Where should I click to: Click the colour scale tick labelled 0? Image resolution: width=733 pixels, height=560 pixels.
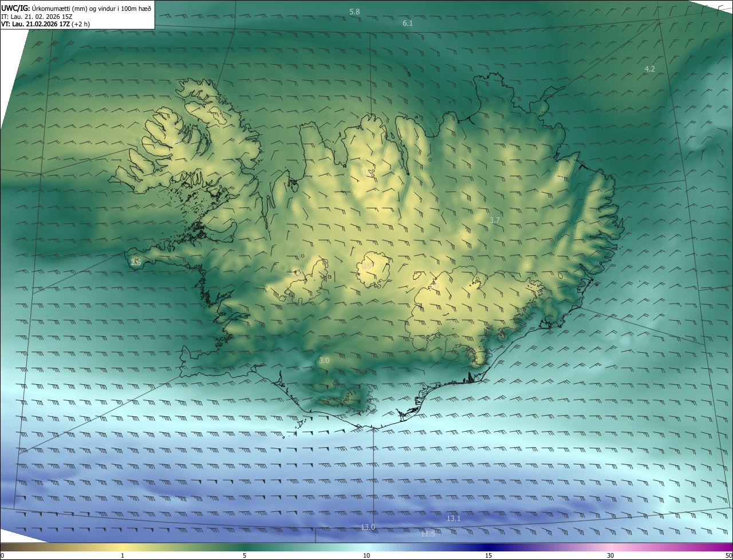pos(2,555)
